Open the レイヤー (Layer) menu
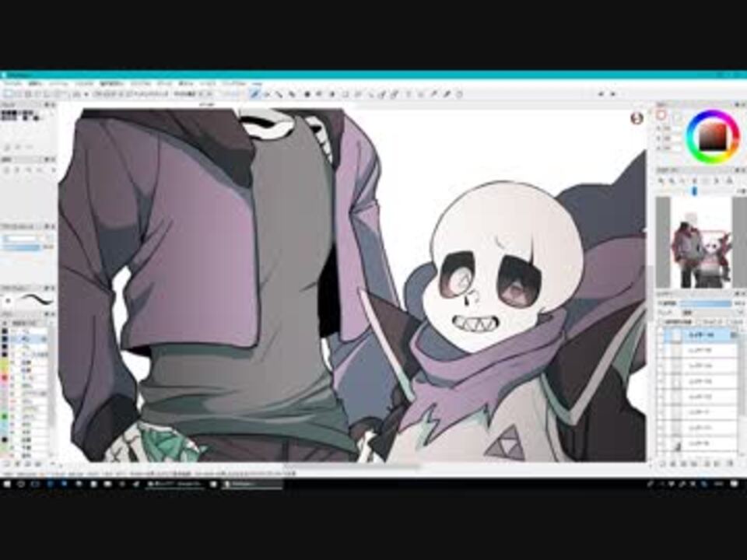Image resolution: width=747 pixels, height=560 pixels. [58, 83]
